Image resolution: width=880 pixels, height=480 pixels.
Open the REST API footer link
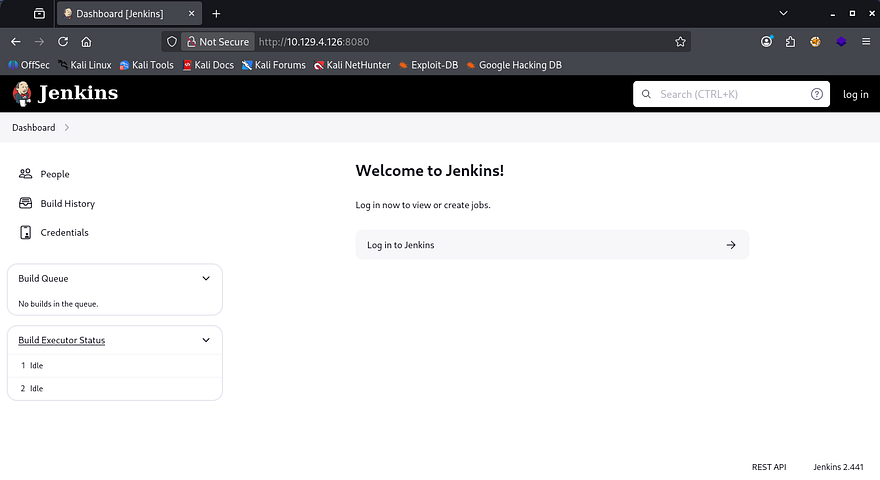point(769,467)
